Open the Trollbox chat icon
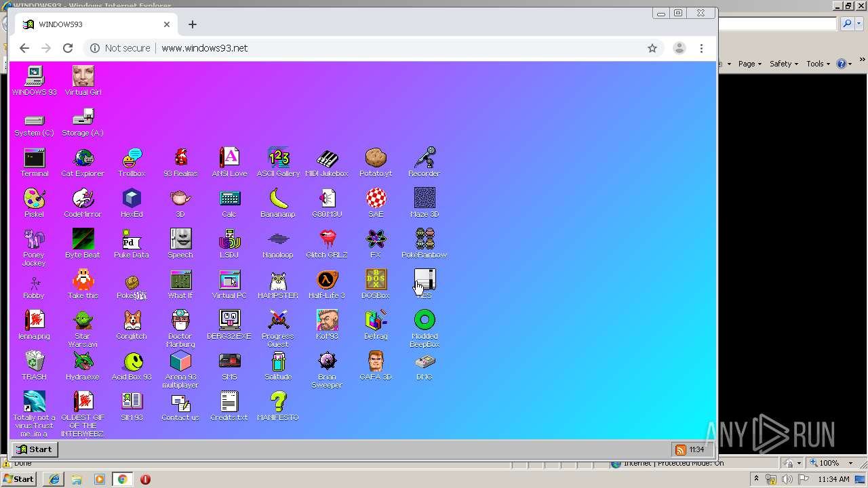 click(x=132, y=163)
